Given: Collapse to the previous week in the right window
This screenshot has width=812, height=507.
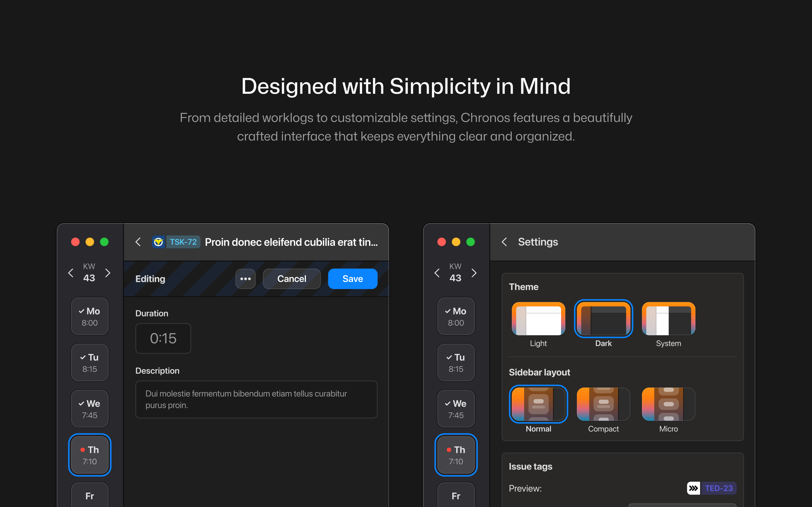Looking at the screenshot, I should [437, 273].
